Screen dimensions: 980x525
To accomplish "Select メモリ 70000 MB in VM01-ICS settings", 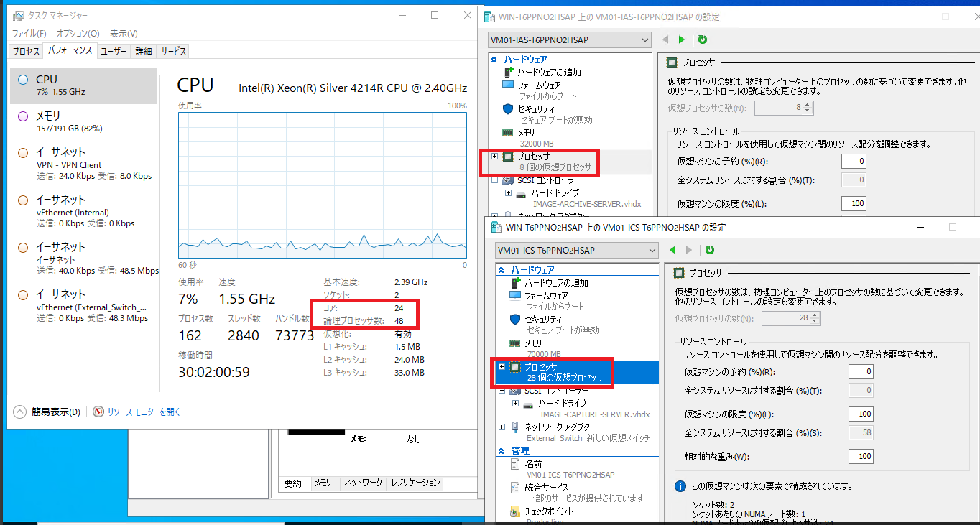I will (x=534, y=348).
